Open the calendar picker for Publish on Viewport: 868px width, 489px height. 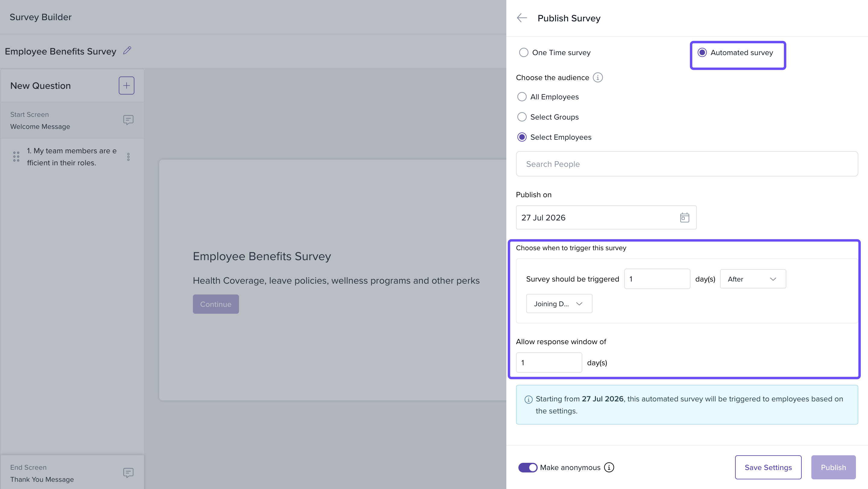click(x=684, y=217)
